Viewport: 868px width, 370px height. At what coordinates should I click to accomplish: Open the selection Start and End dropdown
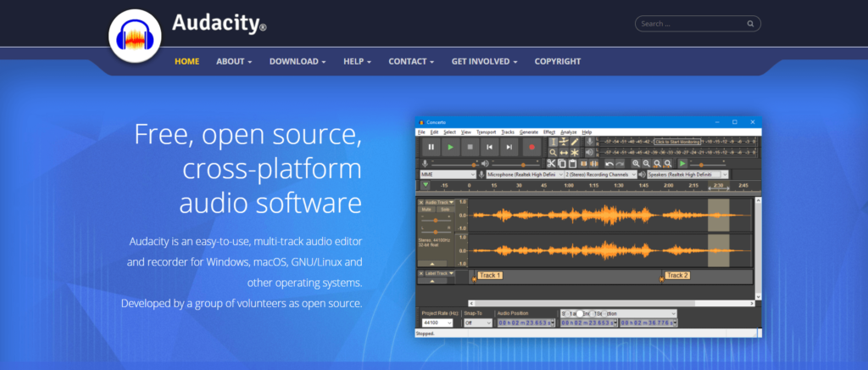(618, 313)
